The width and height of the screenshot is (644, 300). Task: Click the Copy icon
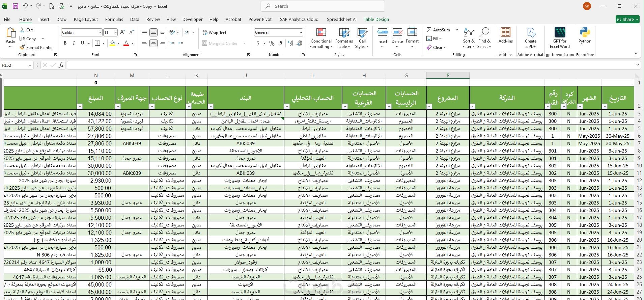tap(22, 39)
